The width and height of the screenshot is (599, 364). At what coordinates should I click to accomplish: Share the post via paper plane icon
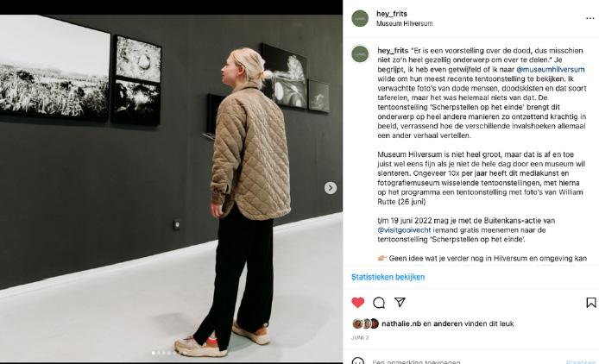[400, 302]
